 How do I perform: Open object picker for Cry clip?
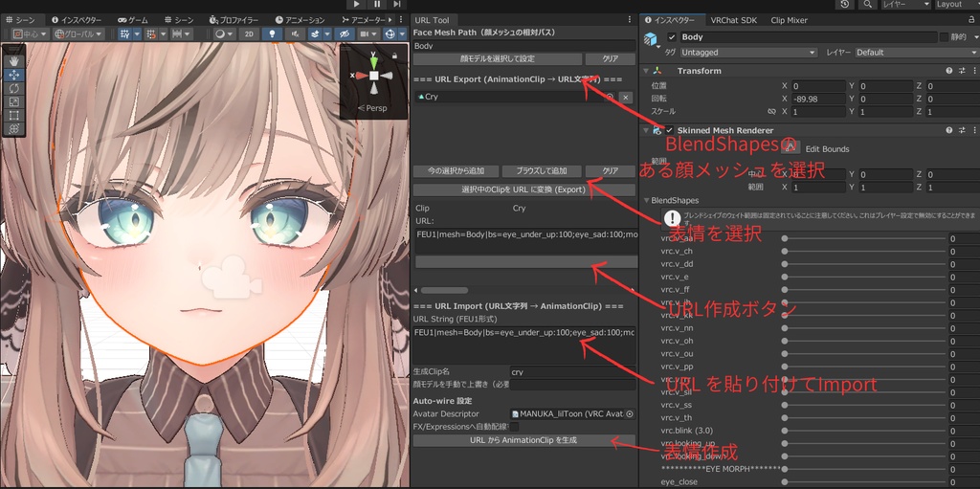click(x=610, y=97)
